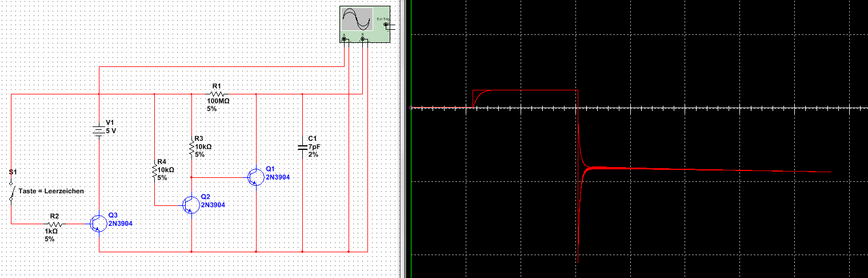Click the 7pF value of C1
Image resolution: width=868 pixels, height=278 pixels.
314,147
